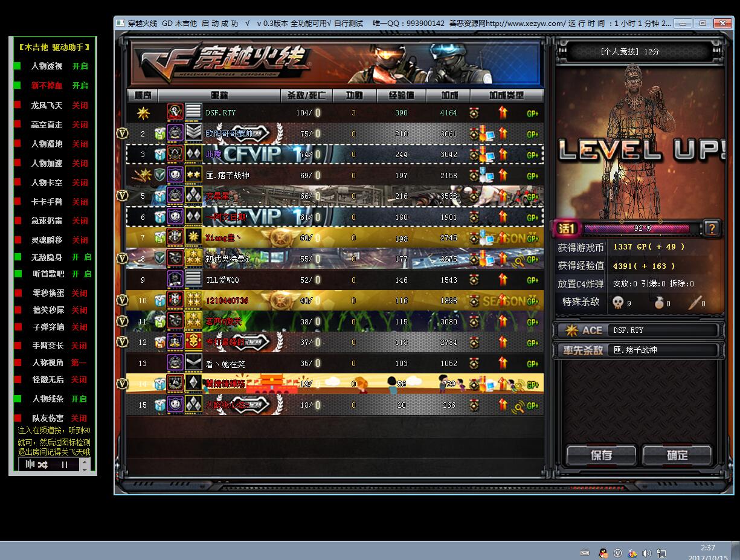Open the QQ penguin tray icon

(603, 553)
